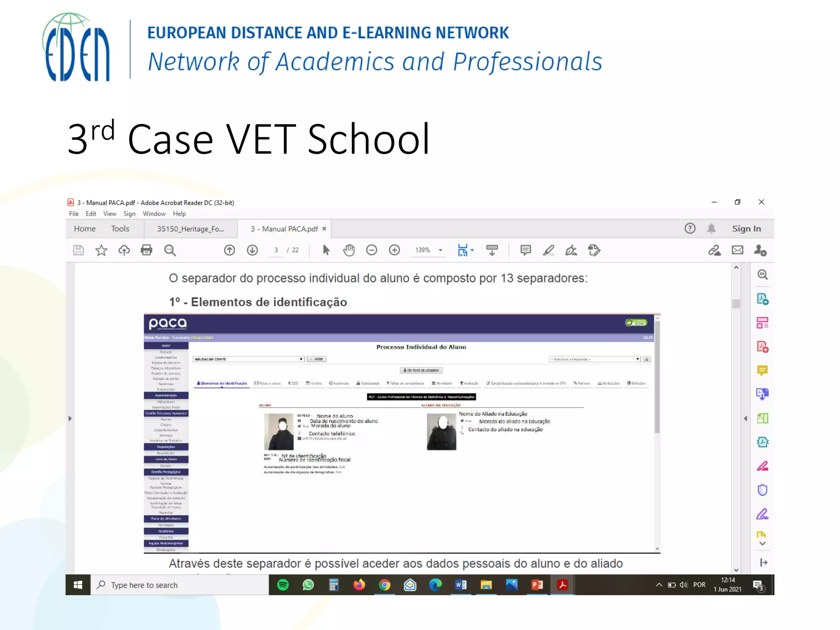Image resolution: width=840 pixels, height=630 pixels.
Task: Switch to the 35150_Heritage_Fo... tab
Action: tap(191, 229)
